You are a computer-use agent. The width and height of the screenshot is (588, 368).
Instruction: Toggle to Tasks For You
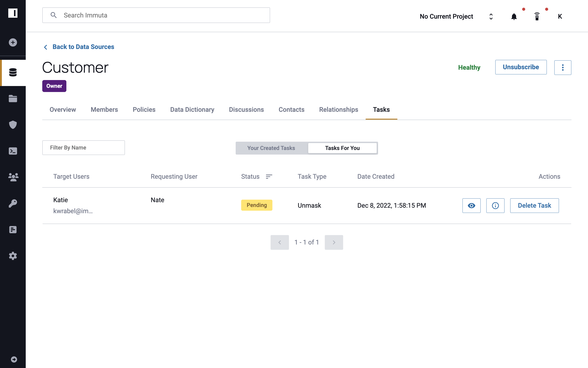coord(342,148)
